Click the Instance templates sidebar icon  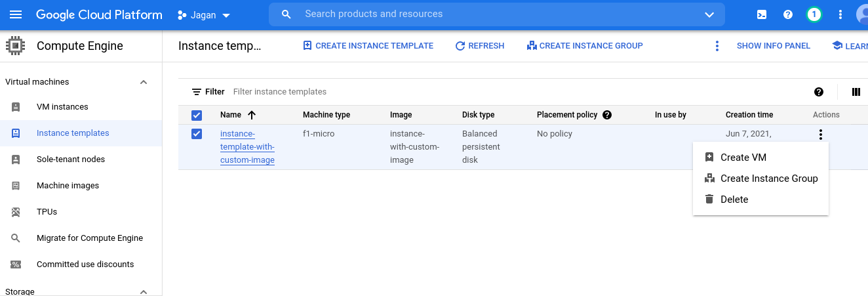16,133
